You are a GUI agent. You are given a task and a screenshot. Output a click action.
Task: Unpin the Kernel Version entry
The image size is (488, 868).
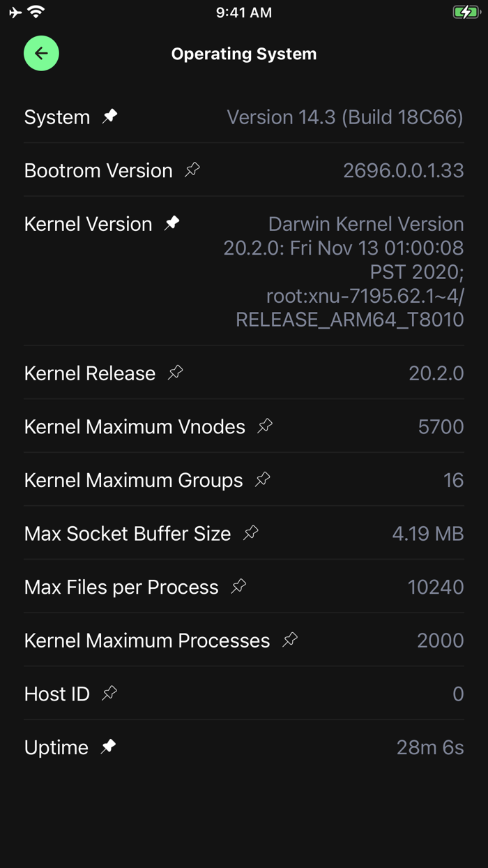coord(171,223)
